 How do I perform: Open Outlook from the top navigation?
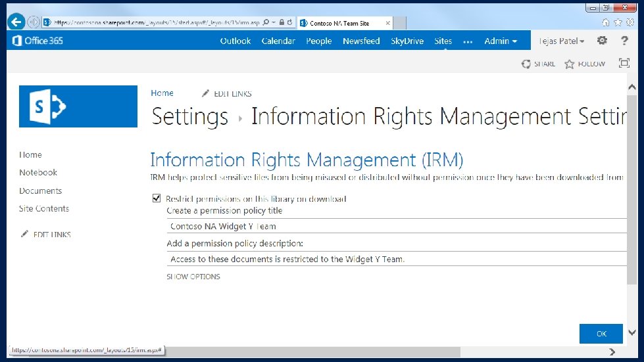pos(235,41)
